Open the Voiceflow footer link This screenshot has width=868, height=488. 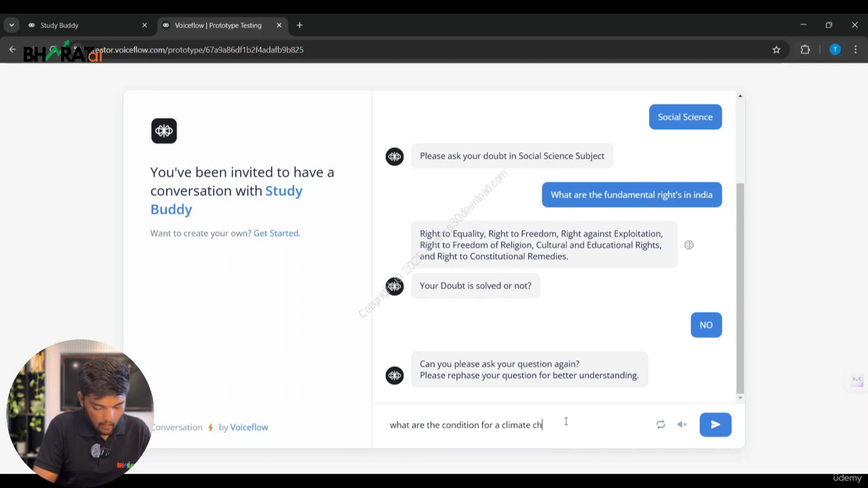[249, 427]
